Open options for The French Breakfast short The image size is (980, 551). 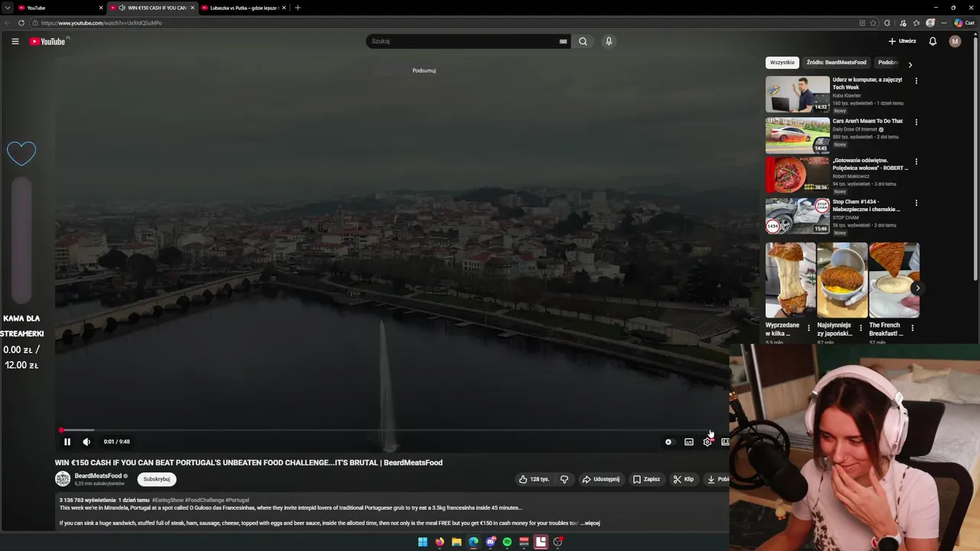912,328
